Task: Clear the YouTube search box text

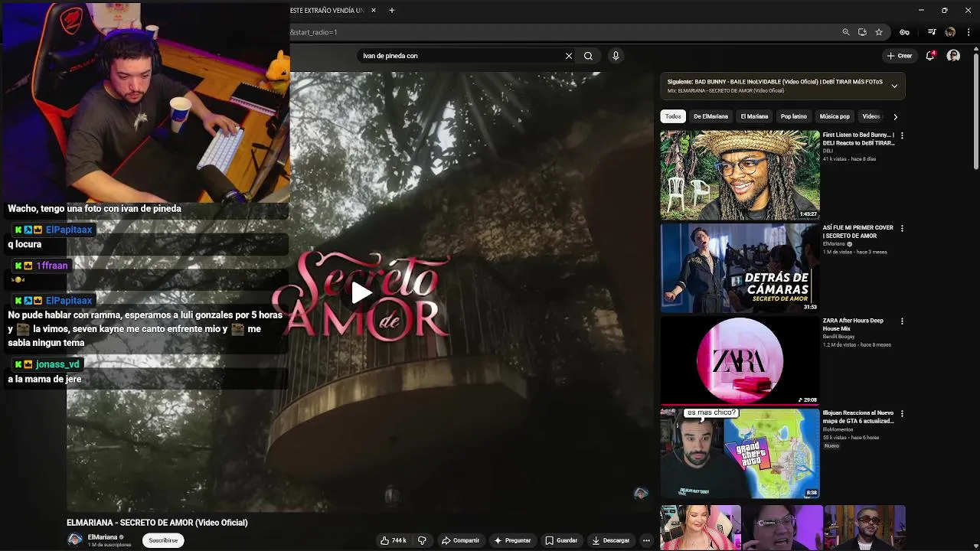Action: (569, 56)
